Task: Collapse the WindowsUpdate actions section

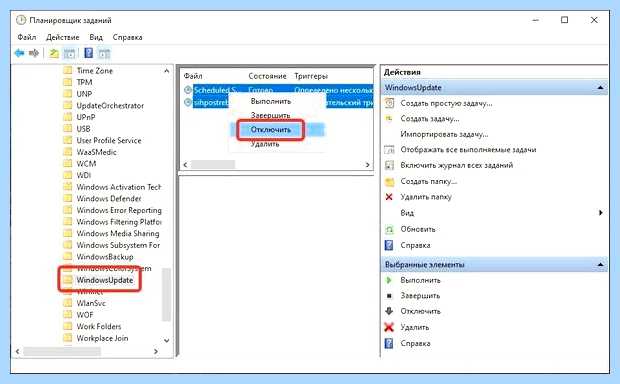Action: coord(600,87)
